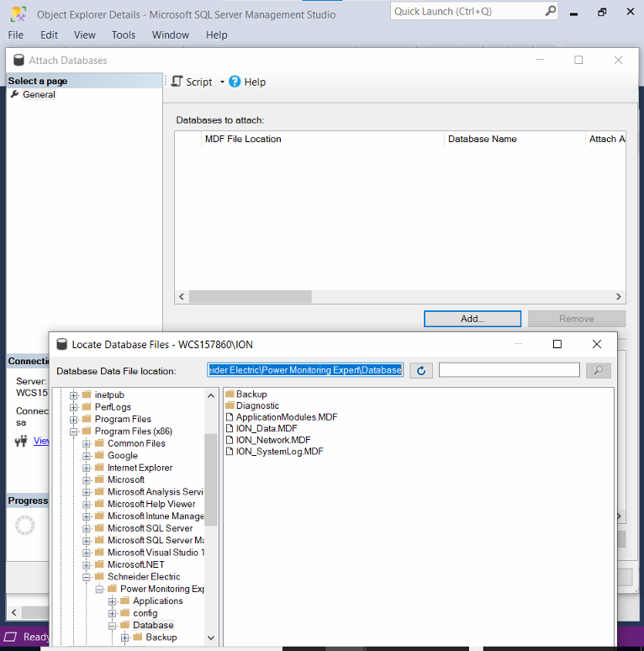Screen dimensions: 644x651
Task: Expand the Common Files tree node
Action: tap(87, 444)
